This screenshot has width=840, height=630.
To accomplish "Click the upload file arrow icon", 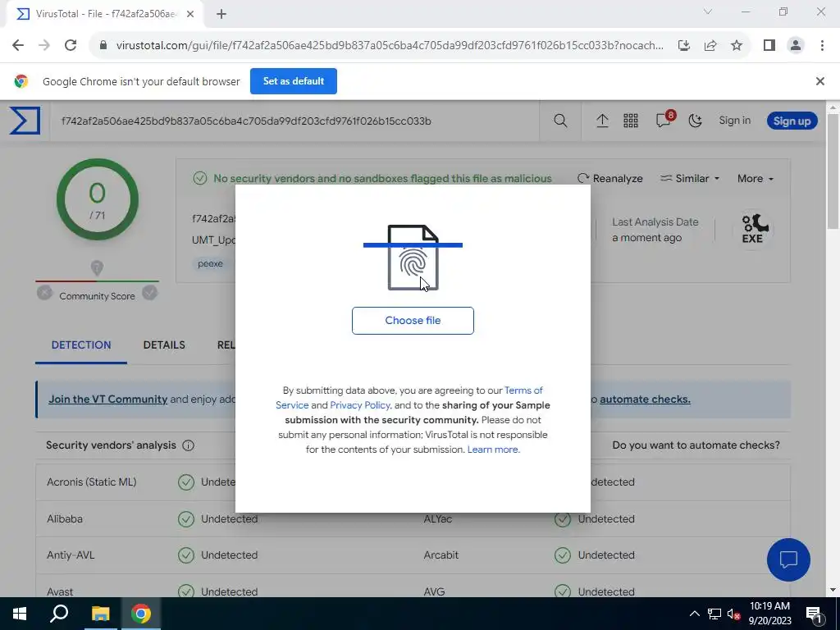I will (x=602, y=121).
